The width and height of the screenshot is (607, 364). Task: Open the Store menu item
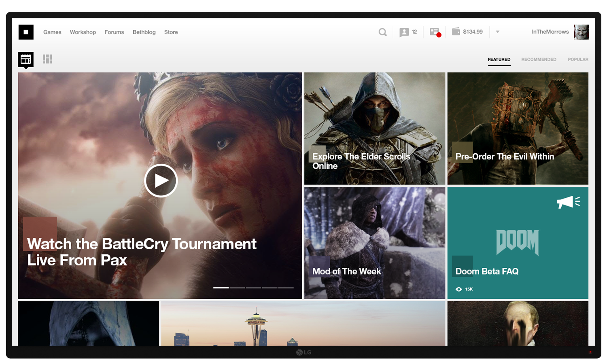click(x=171, y=32)
